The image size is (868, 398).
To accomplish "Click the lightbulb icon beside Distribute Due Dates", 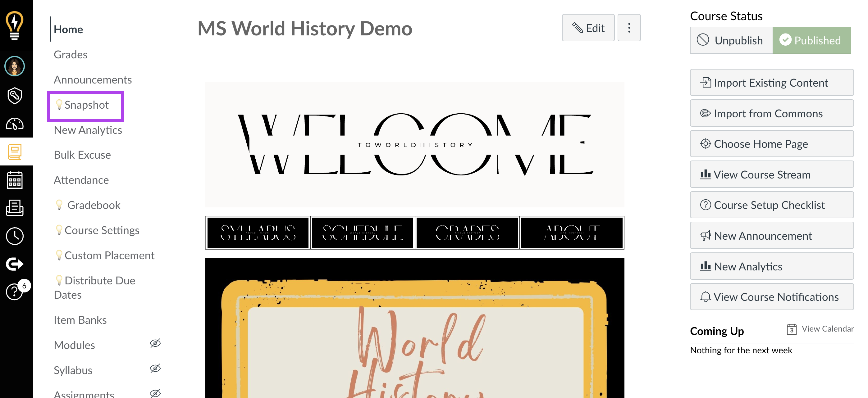I will (59, 280).
